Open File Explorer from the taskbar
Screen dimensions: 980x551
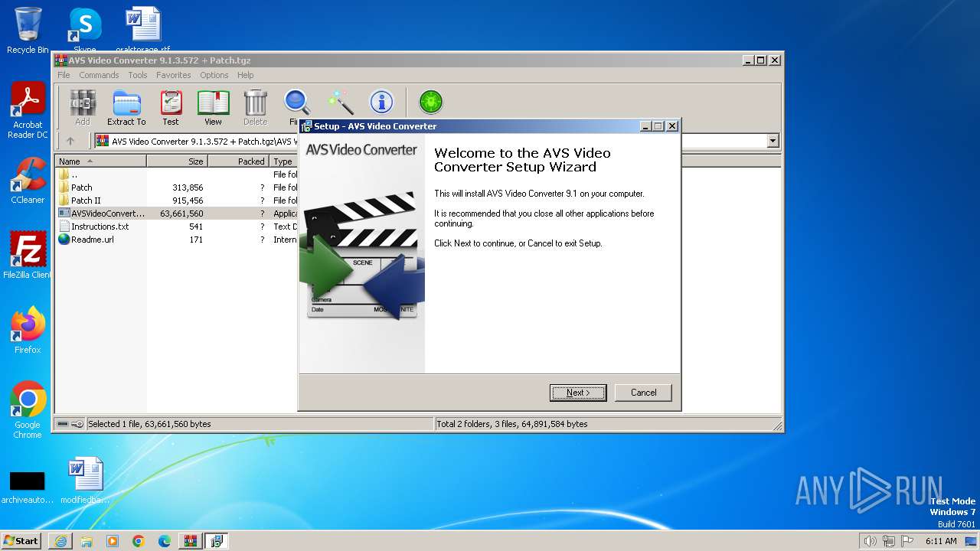pyautogui.click(x=87, y=541)
